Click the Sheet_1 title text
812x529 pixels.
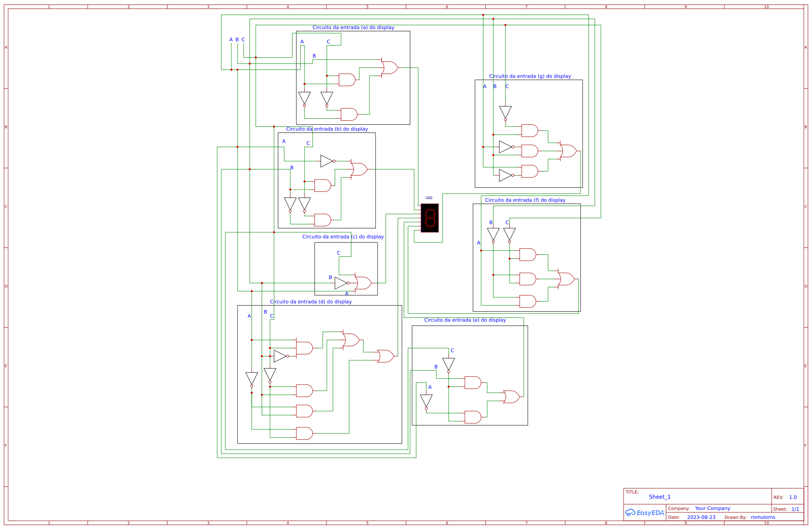click(661, 496)
